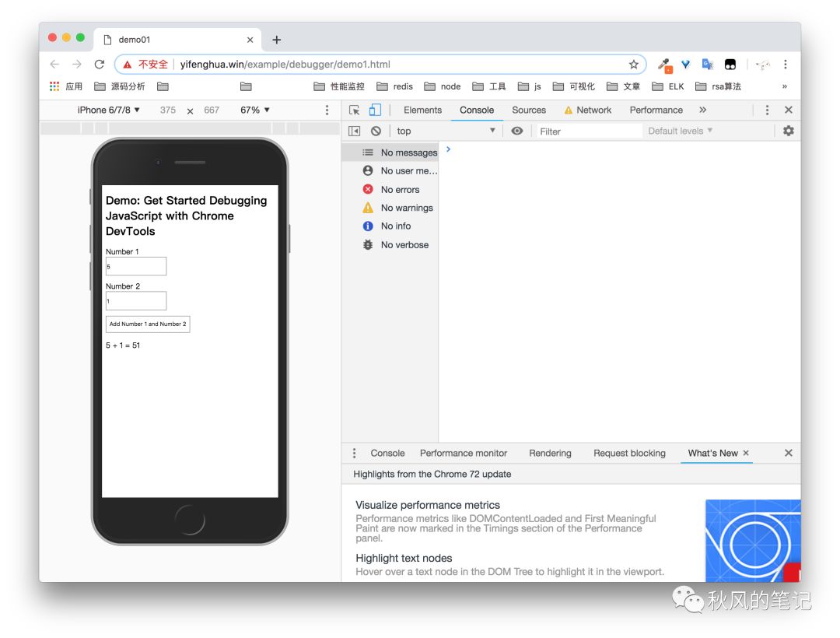Close the What's New tab
The image size is (840, 638).
(x=746, y=453)
